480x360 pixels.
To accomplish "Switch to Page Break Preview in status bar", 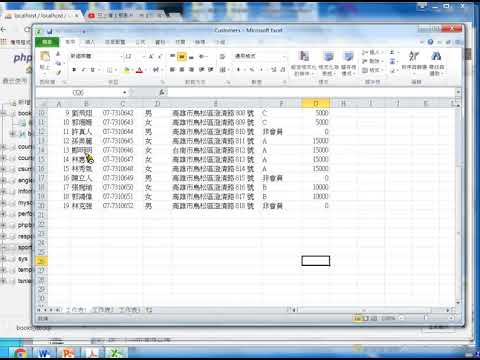I will (374, 318).
